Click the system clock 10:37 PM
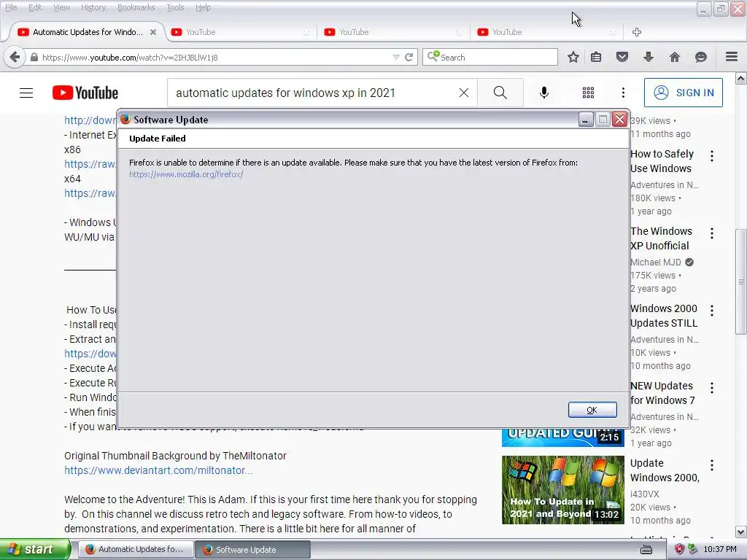 point(720,550)
